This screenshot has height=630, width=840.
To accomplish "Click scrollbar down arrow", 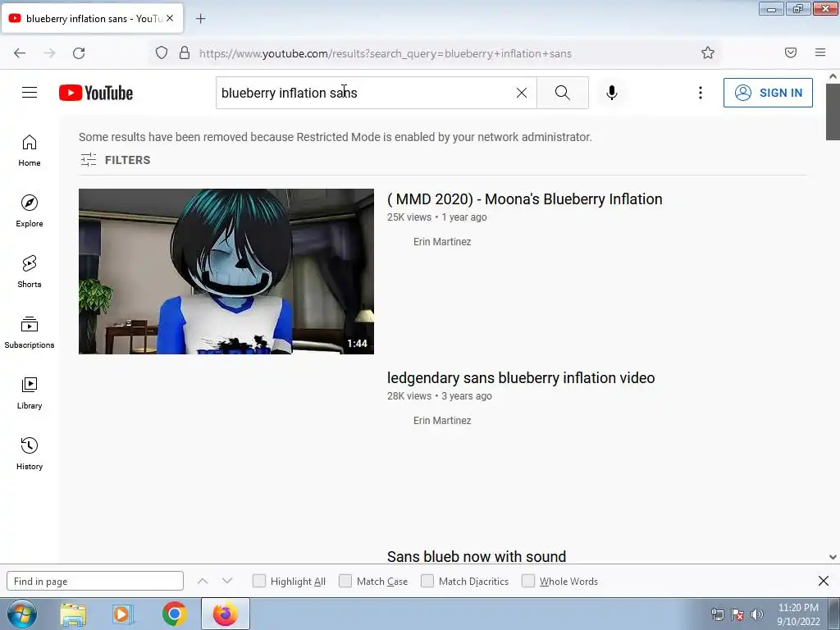I will click(x=833, y=557).
